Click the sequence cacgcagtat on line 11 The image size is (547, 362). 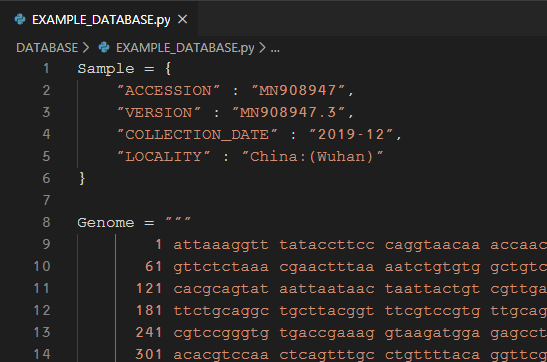tap(221, 289)
